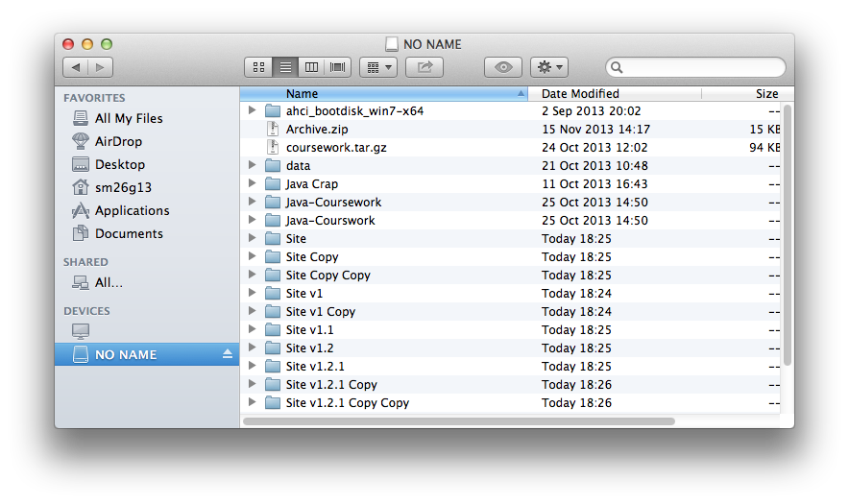Go back with the left arrow button
This screenshot has height=504, width=849.
76,67
